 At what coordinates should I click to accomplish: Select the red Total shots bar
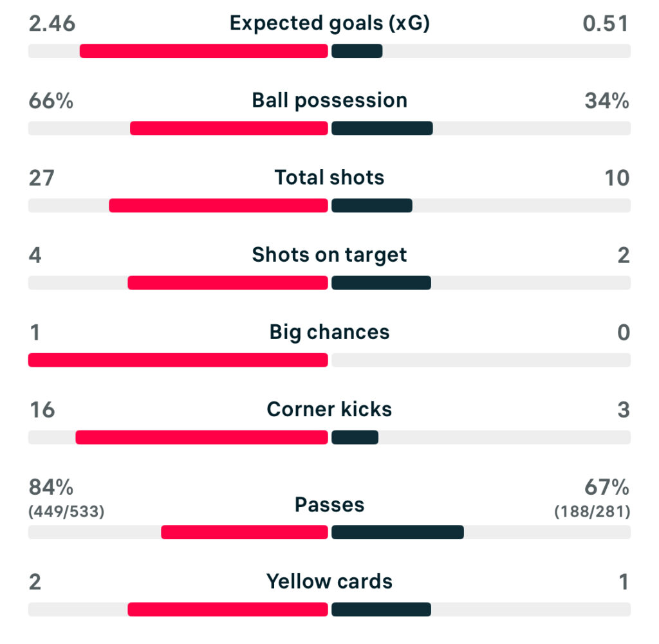tap(218, 205)
